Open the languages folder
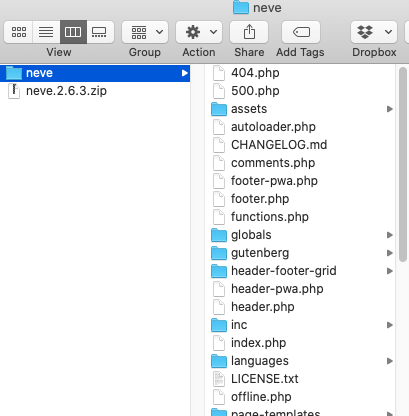This screenshot has width=409, height=416. pyautogui.click(x=300, y=361)
